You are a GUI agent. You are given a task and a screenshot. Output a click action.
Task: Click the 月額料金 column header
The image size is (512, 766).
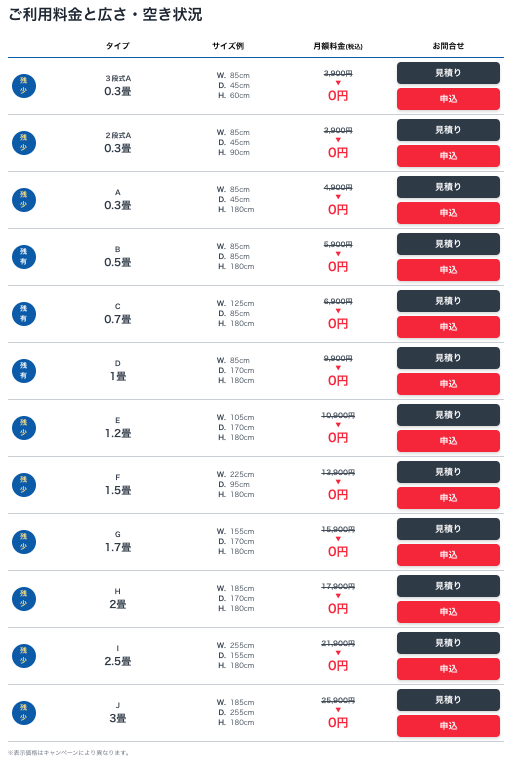pyautogui.click(x=338, y=46)
